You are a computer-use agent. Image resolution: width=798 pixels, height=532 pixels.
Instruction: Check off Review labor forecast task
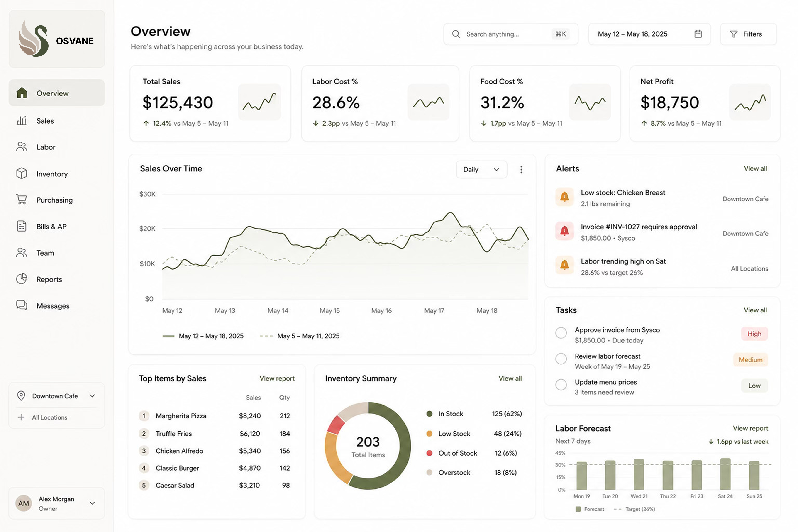coord(561,359)
